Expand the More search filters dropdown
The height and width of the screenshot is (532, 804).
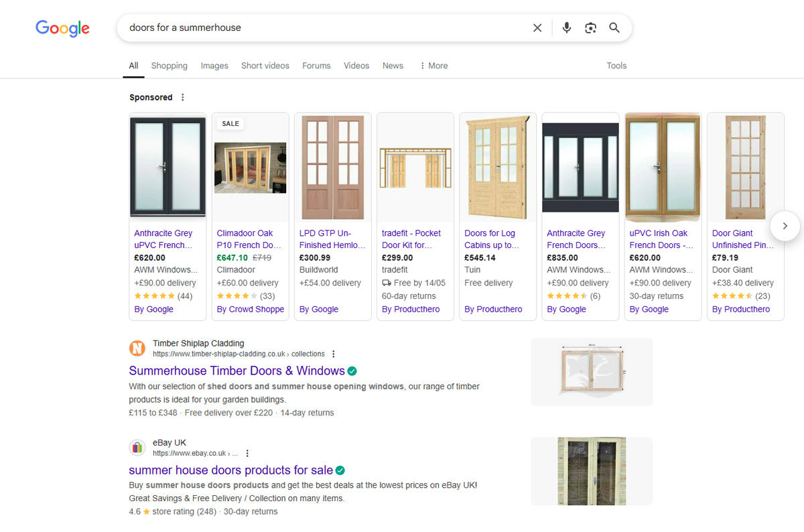point(433,66)
